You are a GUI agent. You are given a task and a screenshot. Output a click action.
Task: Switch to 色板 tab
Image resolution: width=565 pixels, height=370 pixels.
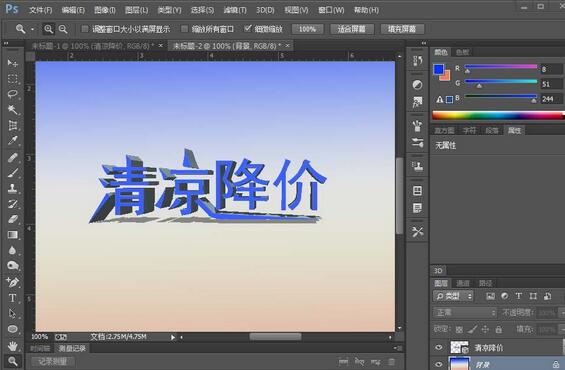tap(462, 53)
